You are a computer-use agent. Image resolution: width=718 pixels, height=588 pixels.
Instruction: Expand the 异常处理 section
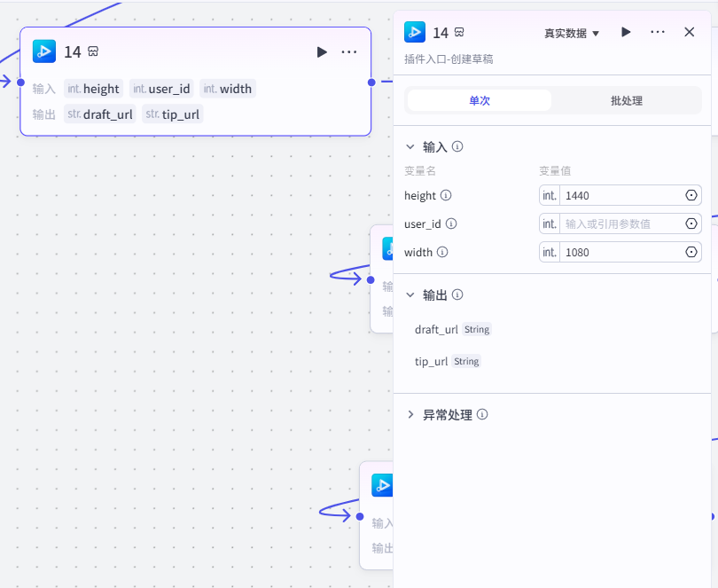click(x=410, y=415)
